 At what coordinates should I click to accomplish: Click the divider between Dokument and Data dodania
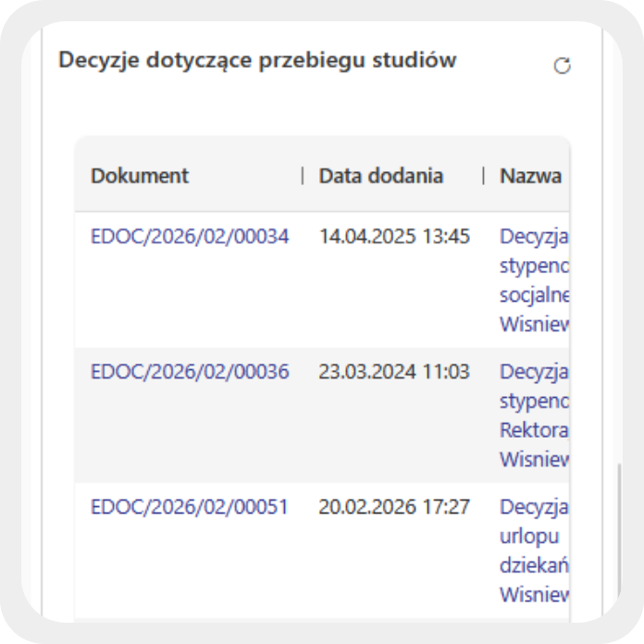point(303,176)
